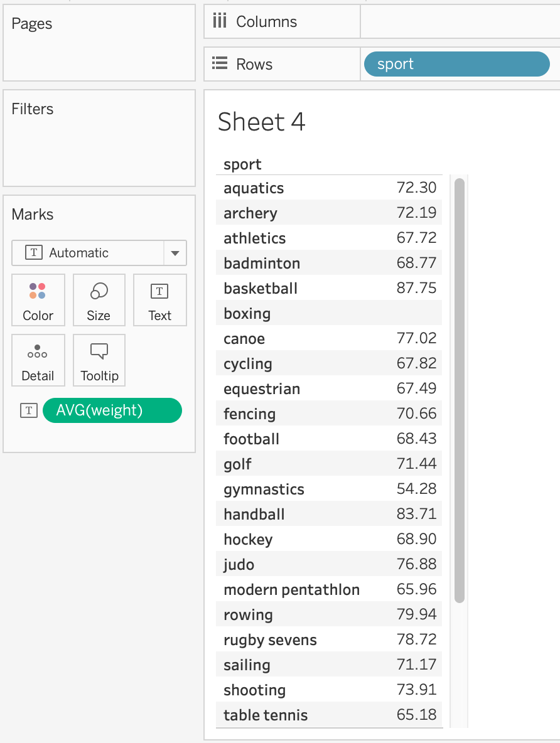
Task: Click the dropdown arrow in Marks selector
Action: pyautogui.click(x=175, y=253)
